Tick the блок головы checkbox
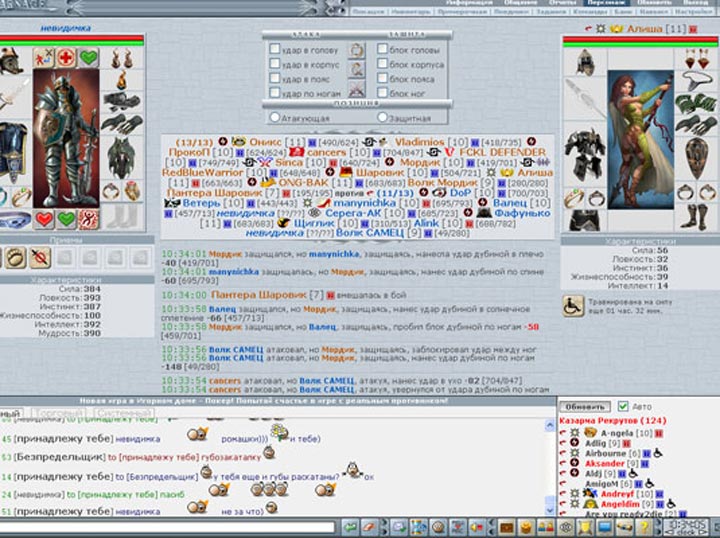Image resolution: width=720 pixels, height=538 pixels. 382,49
